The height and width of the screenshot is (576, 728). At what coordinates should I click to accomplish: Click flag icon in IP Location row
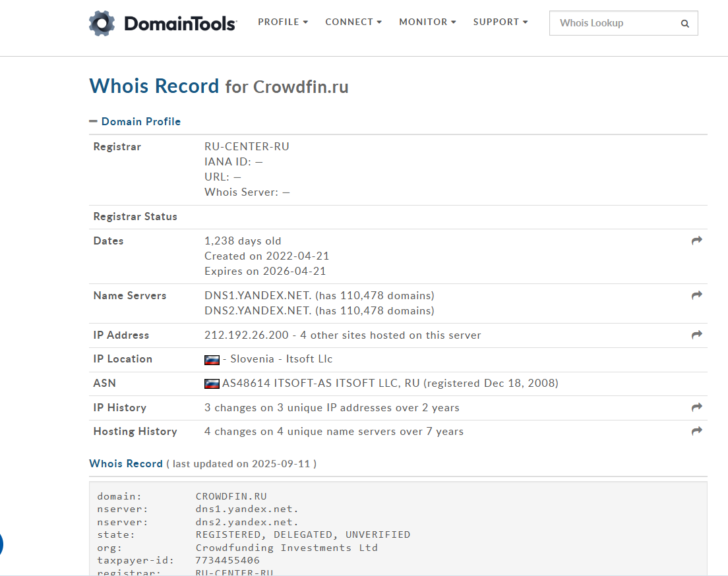coord(212,360)
